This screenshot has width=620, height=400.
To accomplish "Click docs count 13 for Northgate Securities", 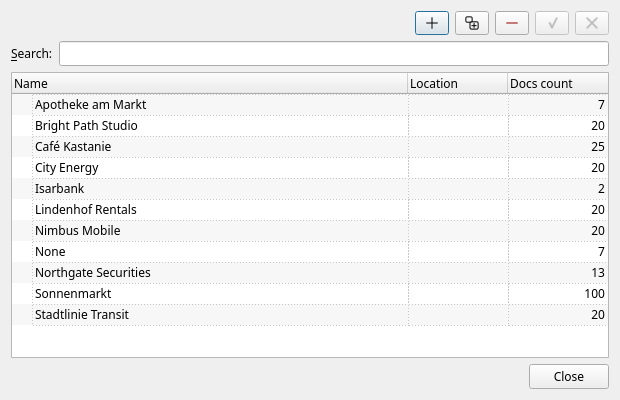I will pos(598,272).
